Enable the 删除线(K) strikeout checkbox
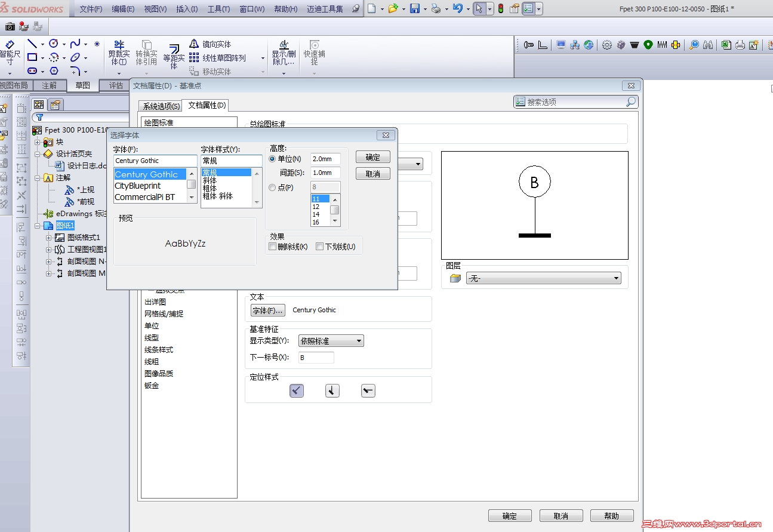This screenshot has height=532, width=773. (273, 247)
